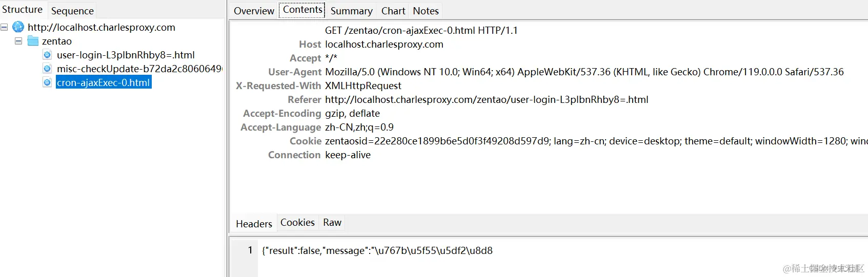
Task: Click the response body JSON line
Action: [x=377, y=250]
